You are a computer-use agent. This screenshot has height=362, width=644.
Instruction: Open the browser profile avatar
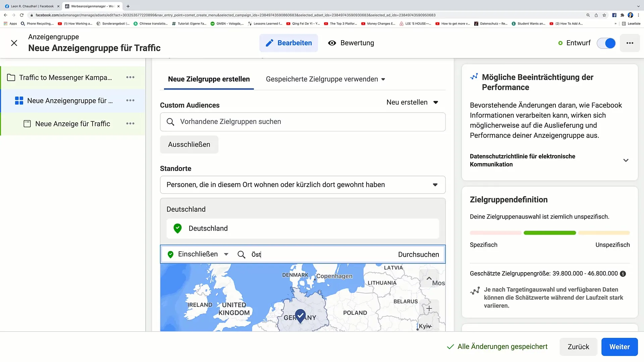[630, 15]
